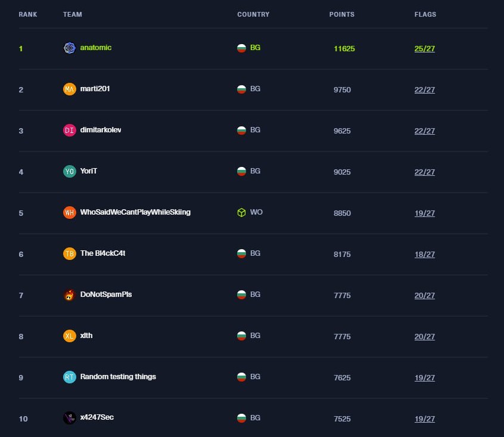Click the 9750 points value

[343, 90]
